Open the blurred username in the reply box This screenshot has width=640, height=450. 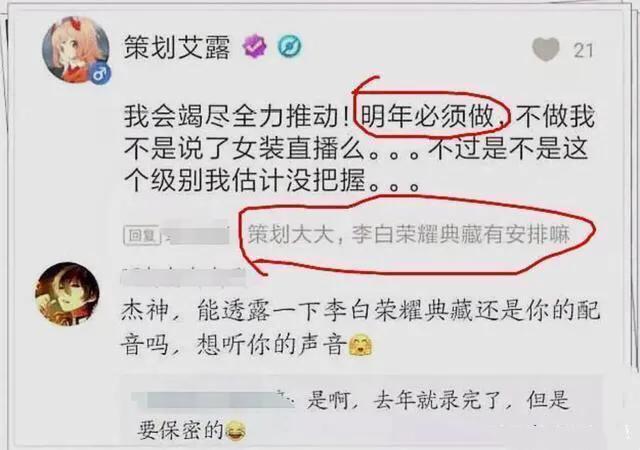(214, 400)
